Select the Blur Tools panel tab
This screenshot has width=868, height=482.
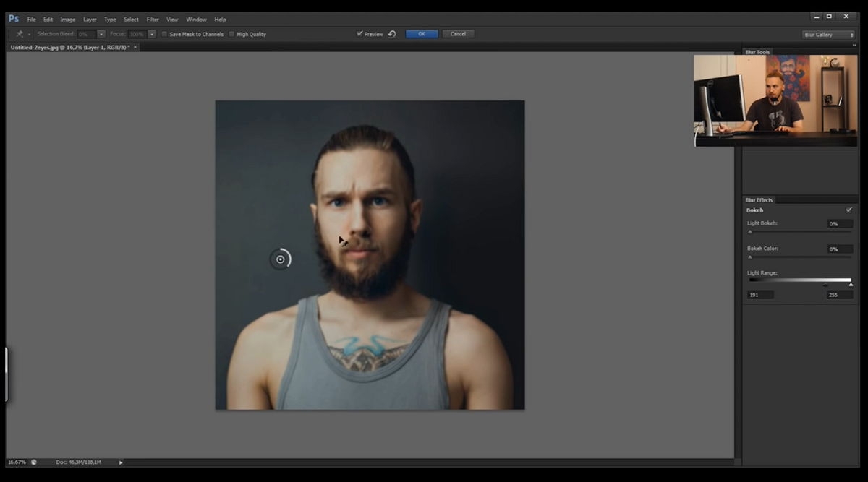coord(757,52)
